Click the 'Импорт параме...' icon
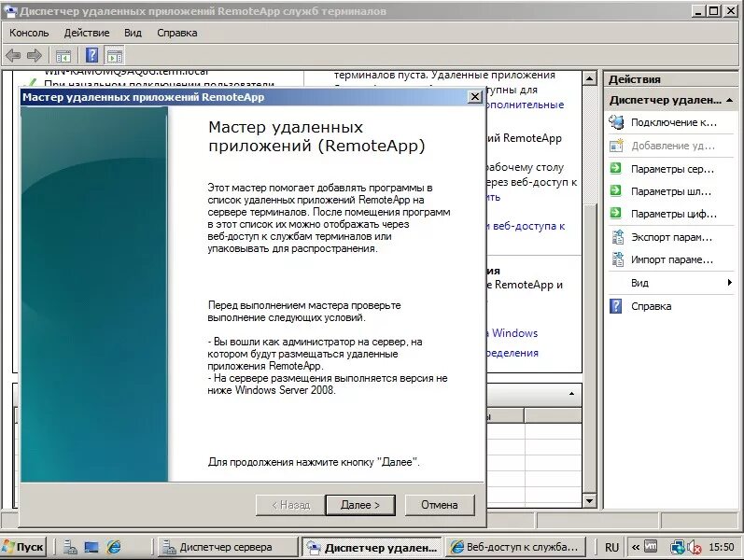This screenshot has height=560, width=744. point(617,259)
